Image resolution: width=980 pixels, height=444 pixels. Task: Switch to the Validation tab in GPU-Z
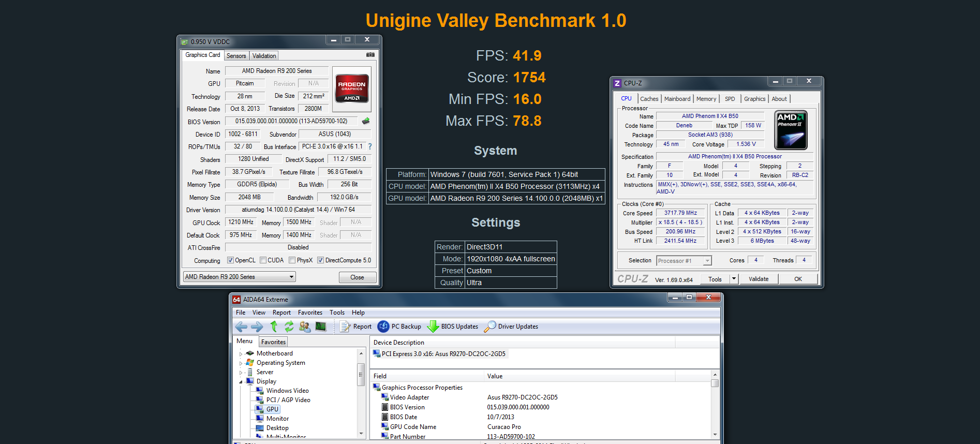coord(264,56)
